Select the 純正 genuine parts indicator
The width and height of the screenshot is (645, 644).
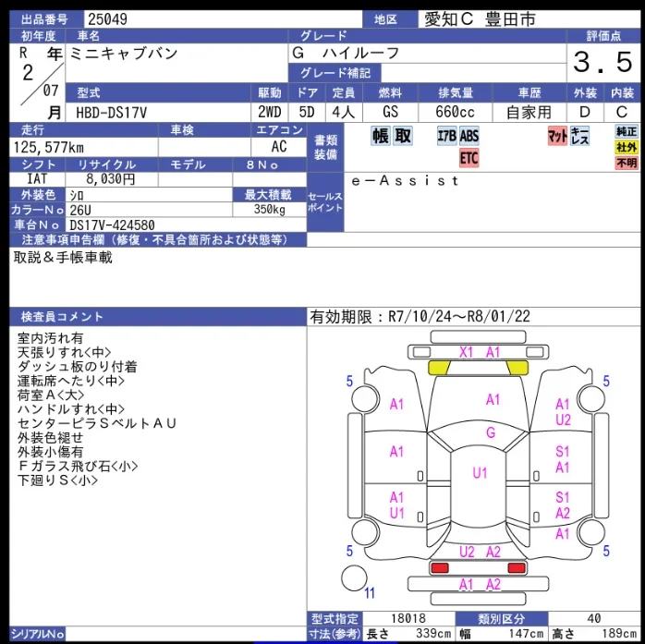[x=627, y=131]
